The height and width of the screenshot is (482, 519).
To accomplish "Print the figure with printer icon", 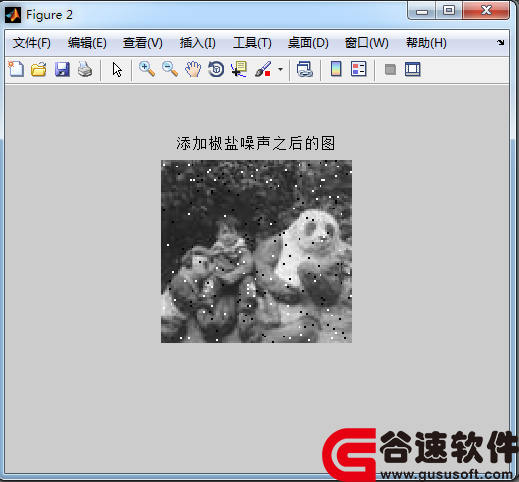I will (x=85, y=69).
